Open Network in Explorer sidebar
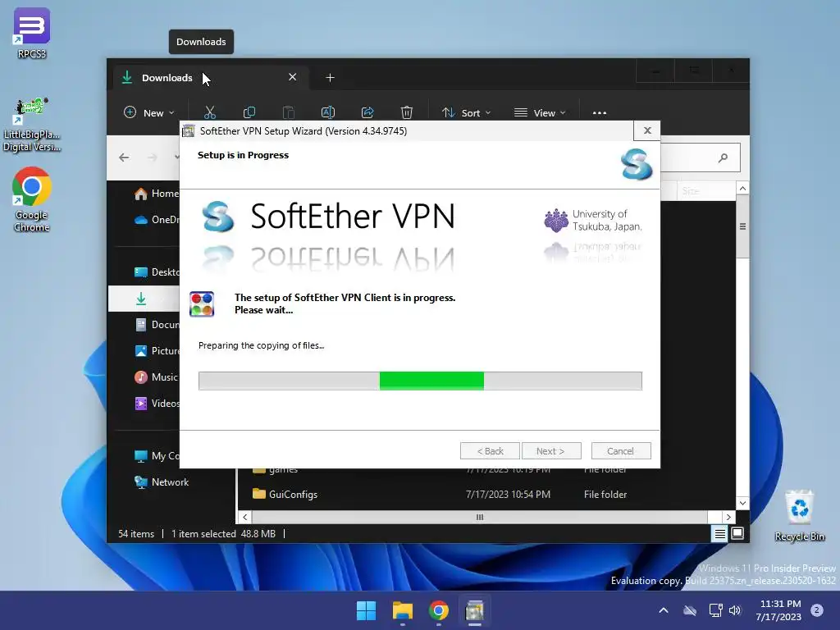 pyautogui.click(x=162, y=482)
